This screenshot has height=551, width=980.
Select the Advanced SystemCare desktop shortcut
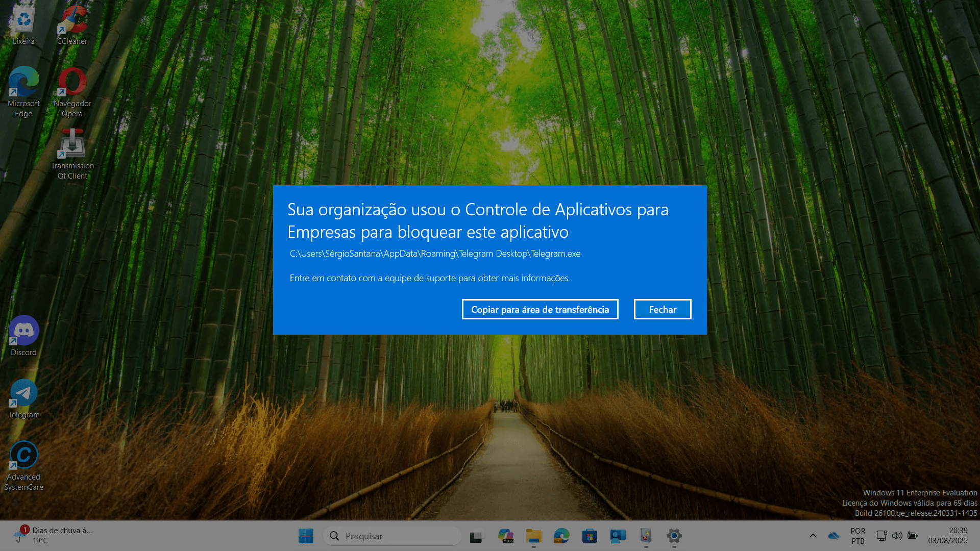pyautogui.click(x=23, y=466)
